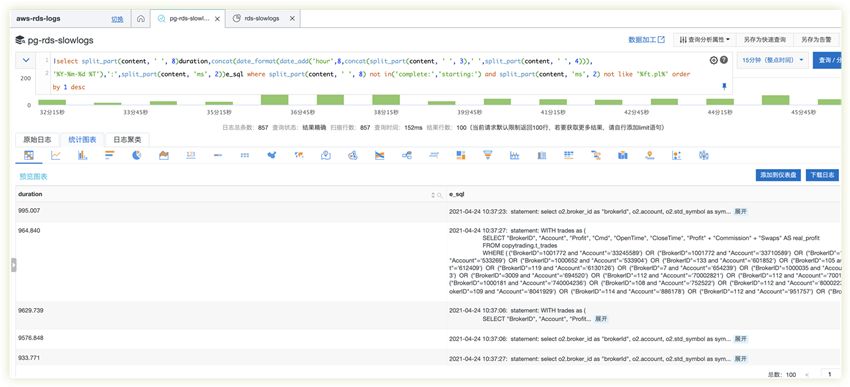Expand the e_sql of the 995.007 row
This screenshot has width=850, height=387.
(x=740, y=211)
